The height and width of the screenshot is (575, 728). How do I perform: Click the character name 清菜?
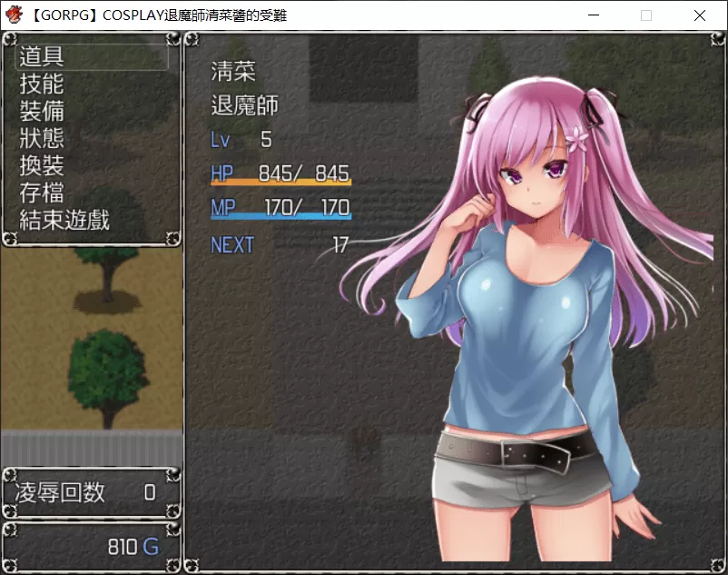[x=233, y=71]
